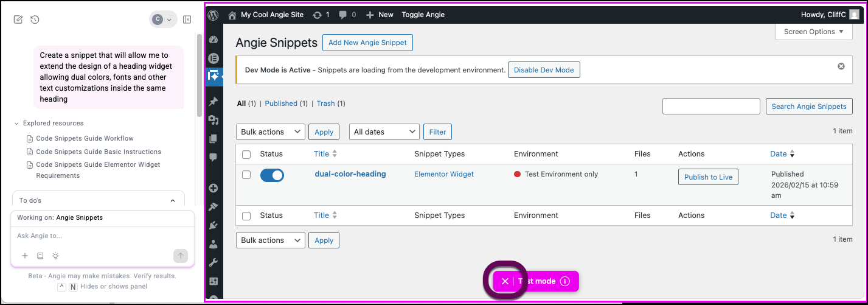Start a new chat with compose icon
Image resolution: width=868 pixels, height=305 pixels.
coord(18,19)
